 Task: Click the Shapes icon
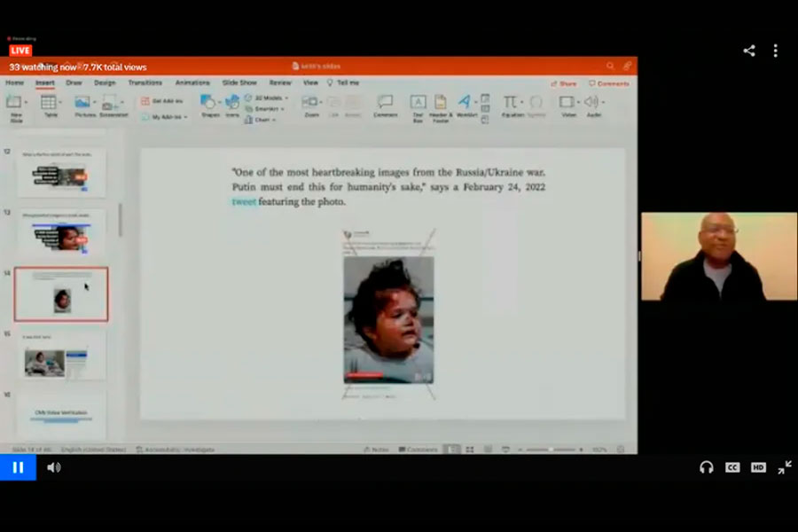(x=207, y=102)
